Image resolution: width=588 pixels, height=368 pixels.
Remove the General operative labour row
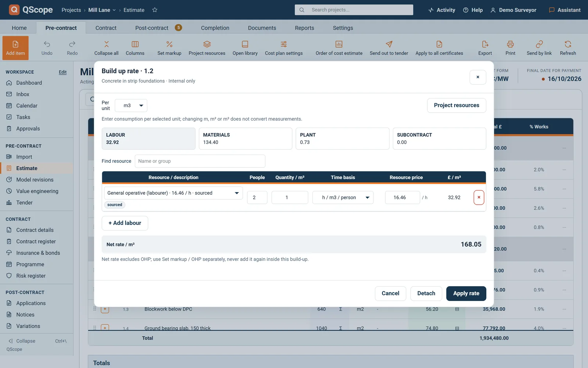[x=479, y=197]
